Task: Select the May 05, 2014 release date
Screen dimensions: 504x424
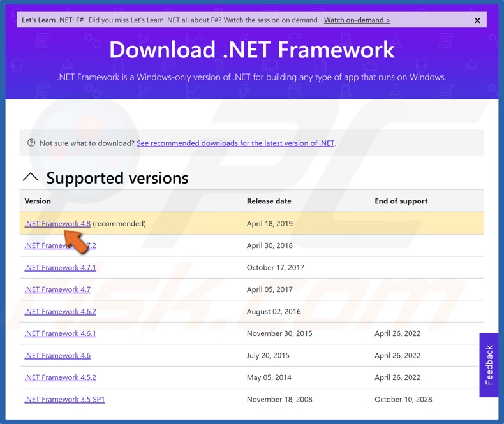Action: point(269,377)
